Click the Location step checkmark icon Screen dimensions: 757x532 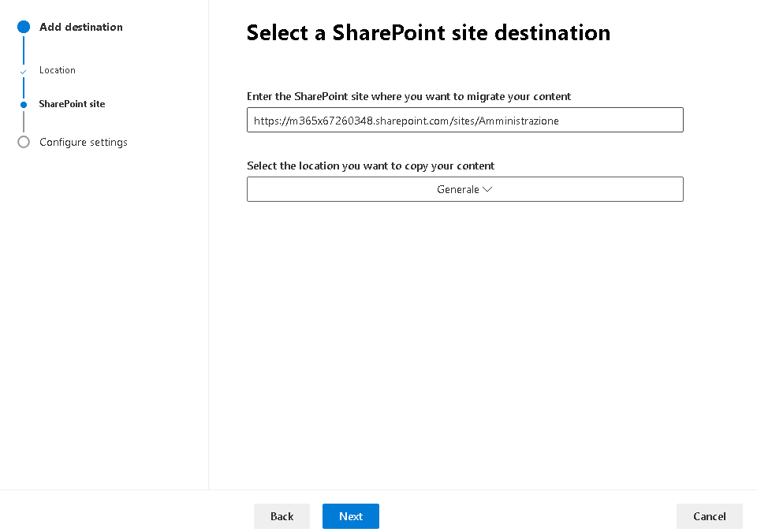(23, 72)
